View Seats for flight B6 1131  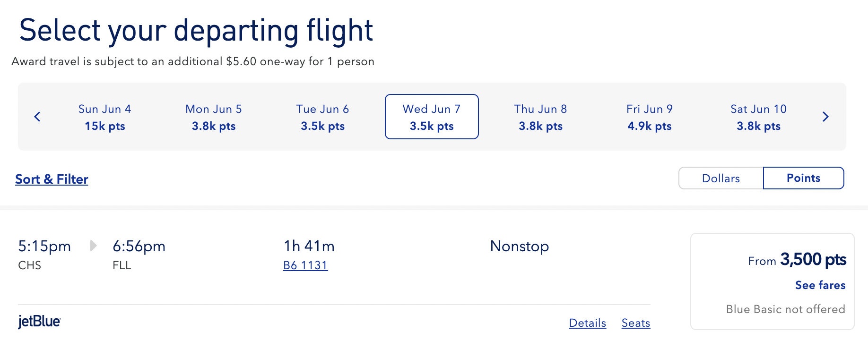635,323
